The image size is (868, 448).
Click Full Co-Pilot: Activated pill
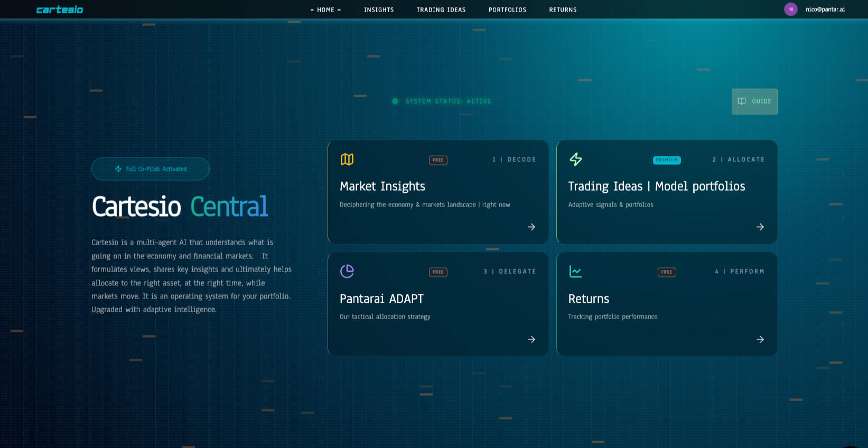[x=151, y=169]
